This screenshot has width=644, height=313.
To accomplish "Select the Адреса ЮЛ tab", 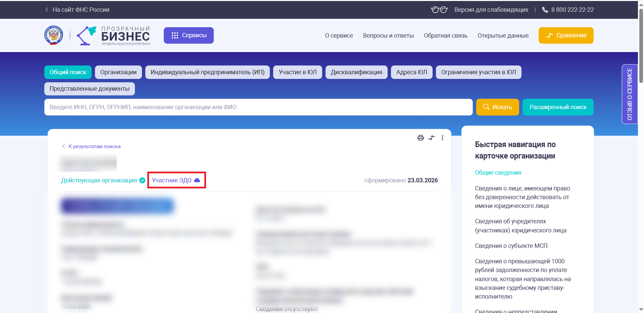I will pyautogui.click(x=412, y=72).
